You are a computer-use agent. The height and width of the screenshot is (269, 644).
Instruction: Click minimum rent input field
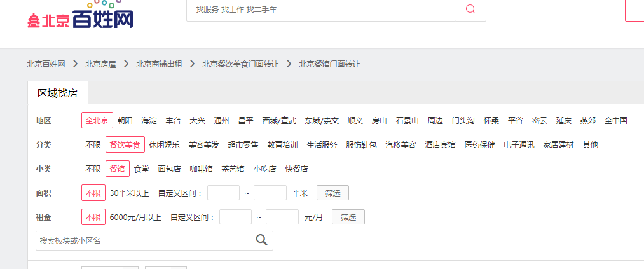click(x=236, y=217)
